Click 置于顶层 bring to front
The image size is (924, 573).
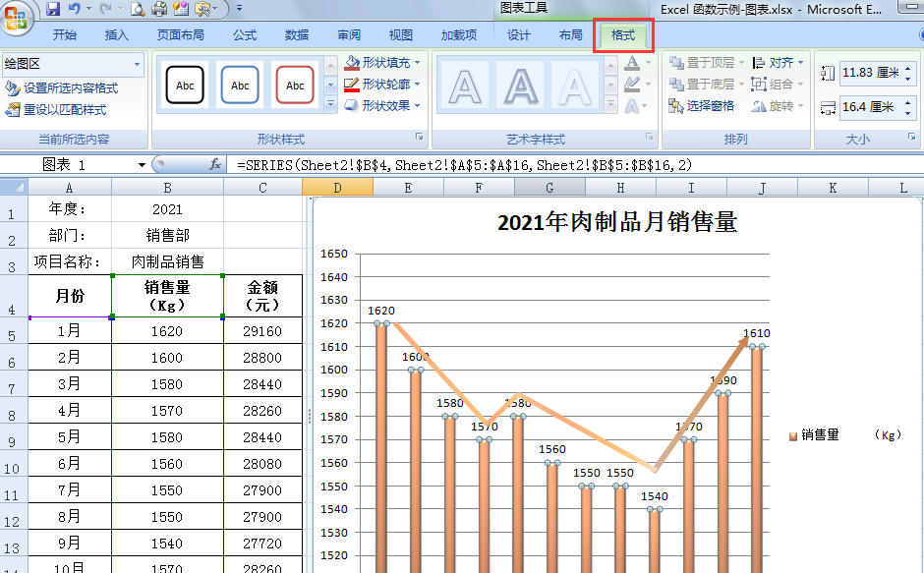pyautogui.click(x=702, y=63)
